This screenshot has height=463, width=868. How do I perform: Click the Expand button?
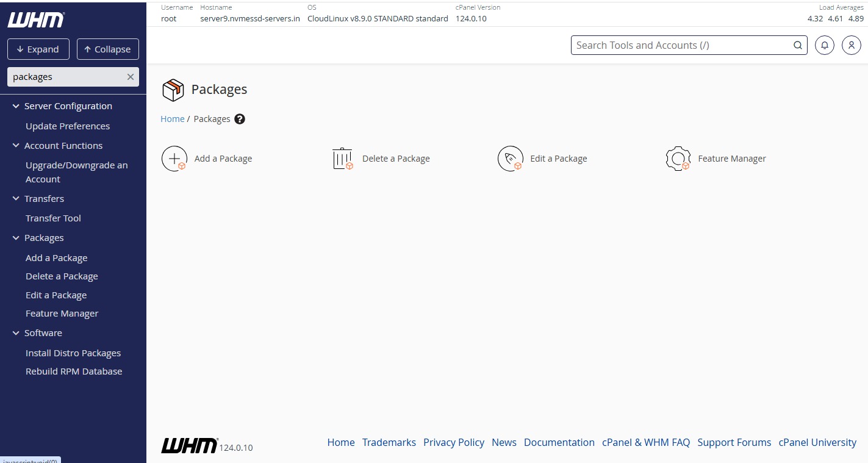pyautogui.click(x=38, y=49)
